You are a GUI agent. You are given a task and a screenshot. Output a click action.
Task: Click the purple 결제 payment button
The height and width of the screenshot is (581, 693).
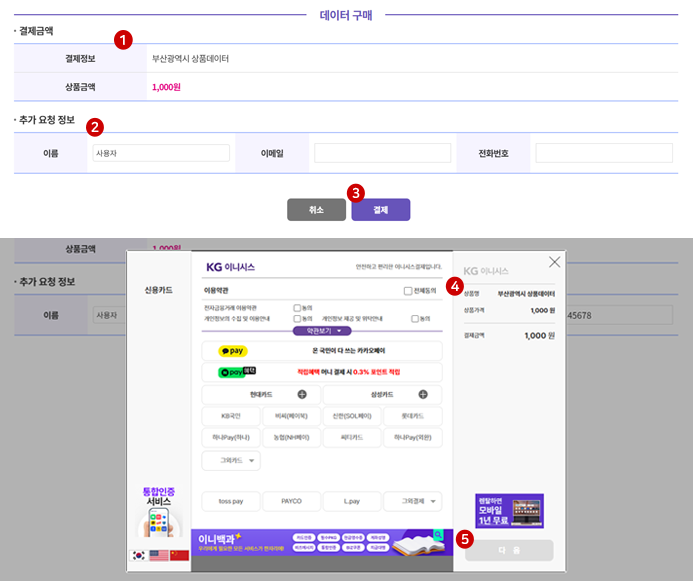381,209
